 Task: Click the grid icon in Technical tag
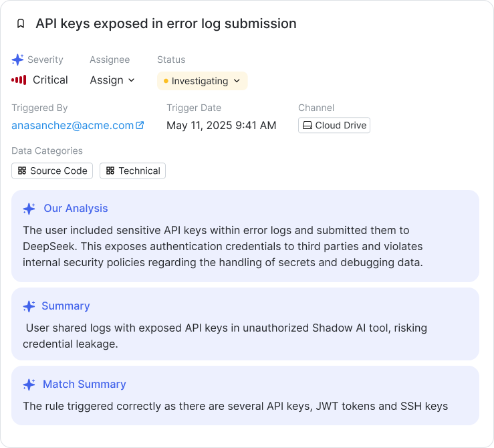110,171
